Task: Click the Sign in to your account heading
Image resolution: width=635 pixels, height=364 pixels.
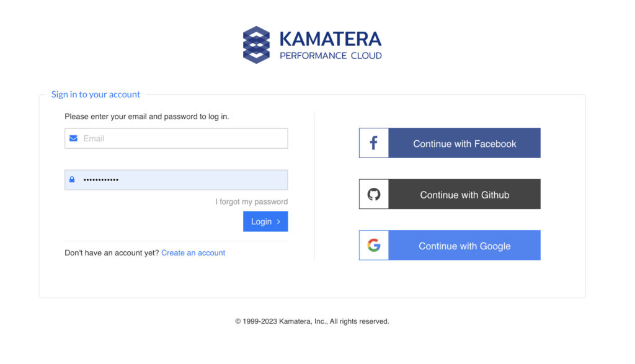Action: click(x=95, y=94)
